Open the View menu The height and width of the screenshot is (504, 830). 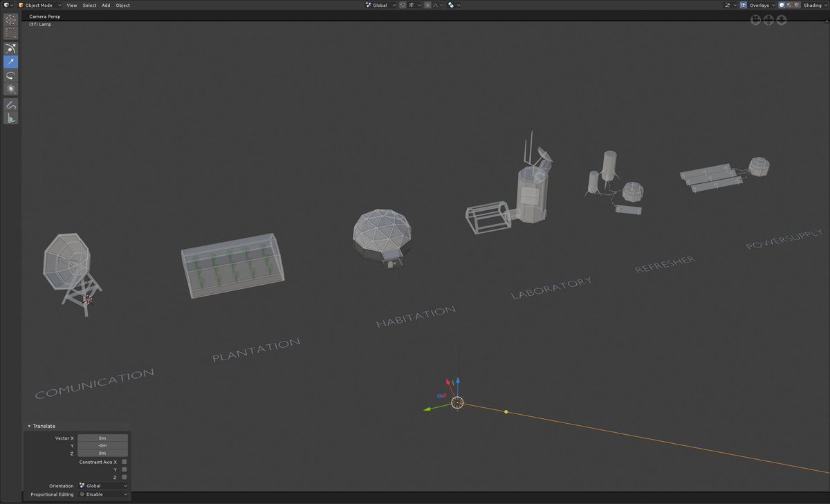pyautogui.click(x=71, y=5)
